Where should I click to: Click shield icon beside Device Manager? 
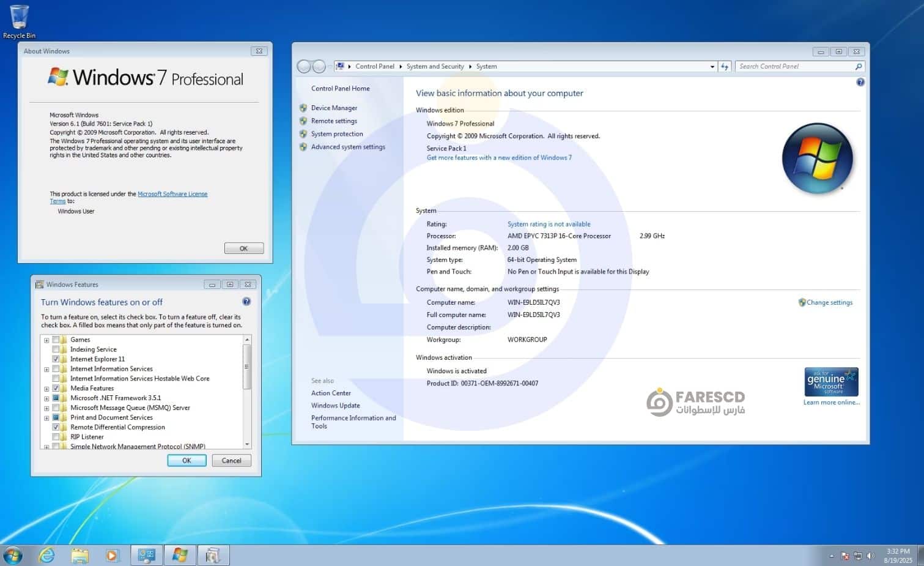tap(303, 108)
